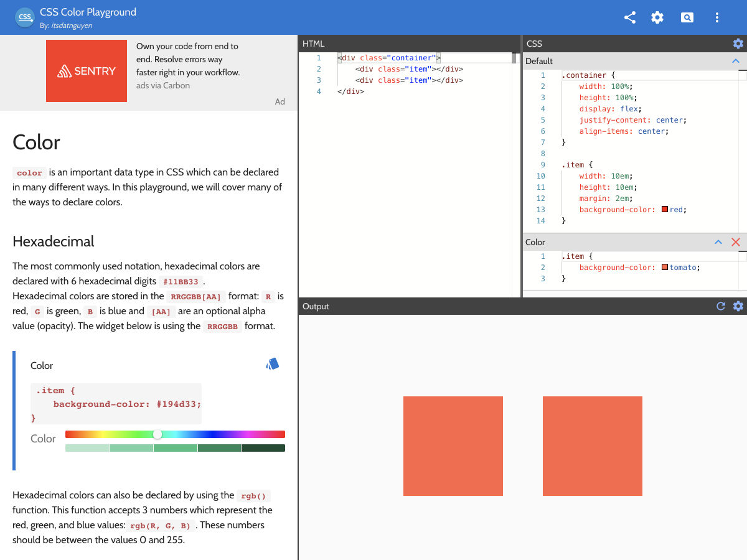
Task: Open the three-dot overflow menu
Action: pos(717,17)
